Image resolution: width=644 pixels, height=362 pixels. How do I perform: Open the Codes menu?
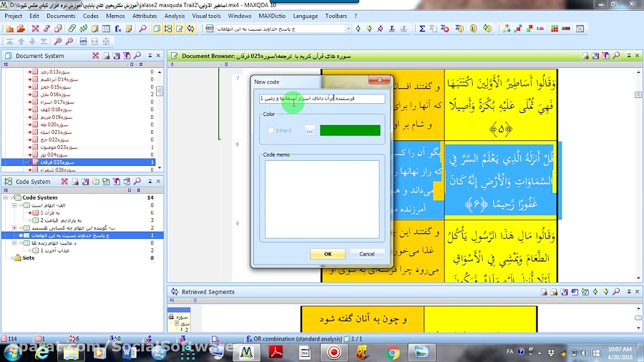[x=90, y=16]
